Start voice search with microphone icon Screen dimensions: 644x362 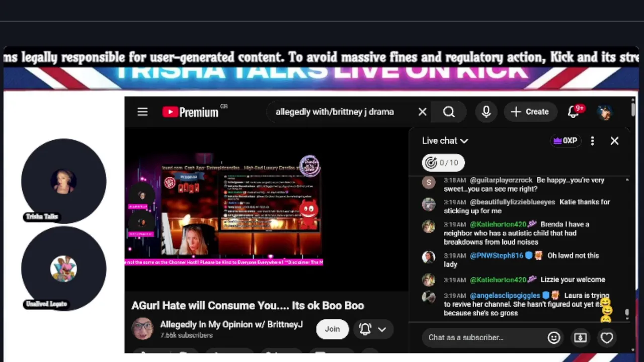pyautogui.click(x=486, y=112)
